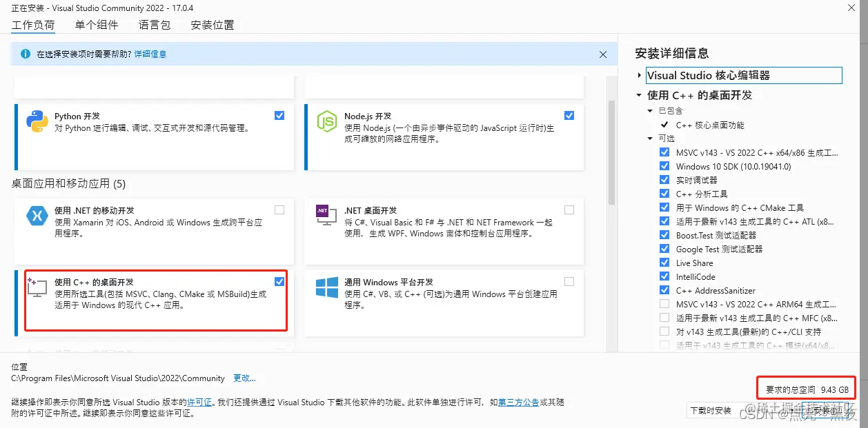Click the 要求的总空间 9.43 GB text
The height and width of the screenshot is (428, 868).
tap(807, 389)
